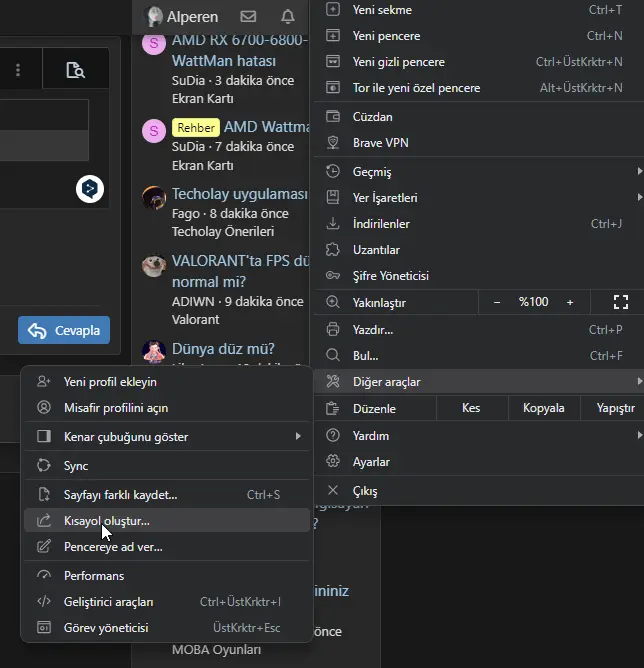
Task: Click the printer icon
Action: 333,329
